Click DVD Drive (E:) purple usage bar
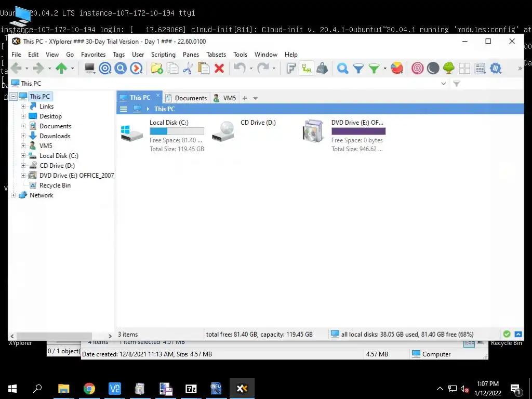 [358, 131]
